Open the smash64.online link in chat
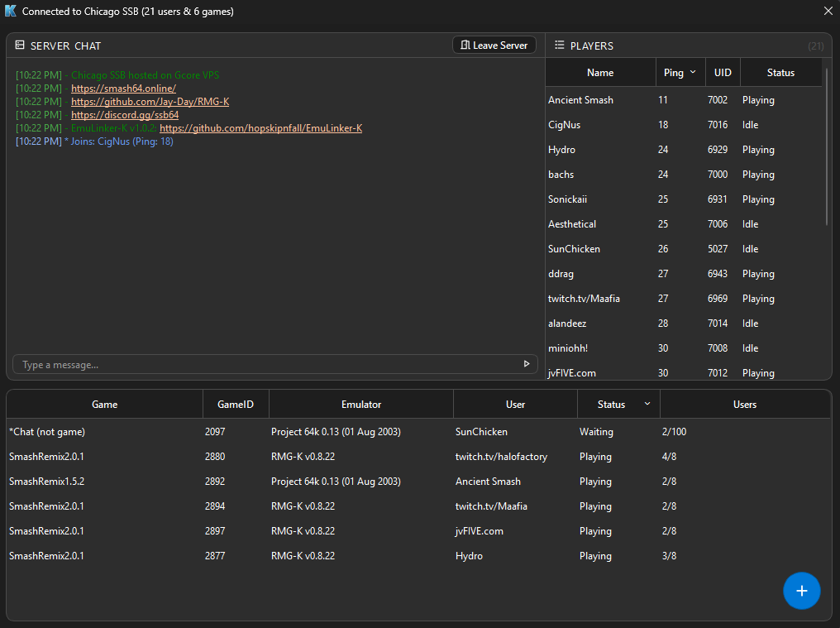The width and height of the screenshot is (840, 628). coord(123,89)
